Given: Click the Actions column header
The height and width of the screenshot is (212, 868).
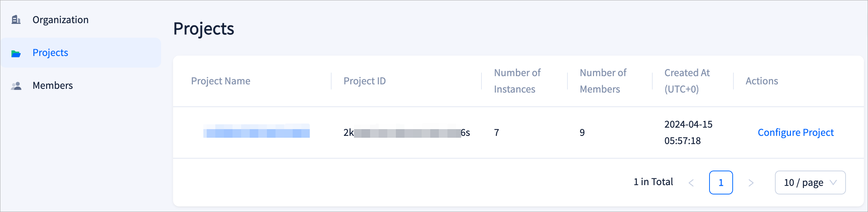Looking at the screenshot, I should tap(761, 81).
